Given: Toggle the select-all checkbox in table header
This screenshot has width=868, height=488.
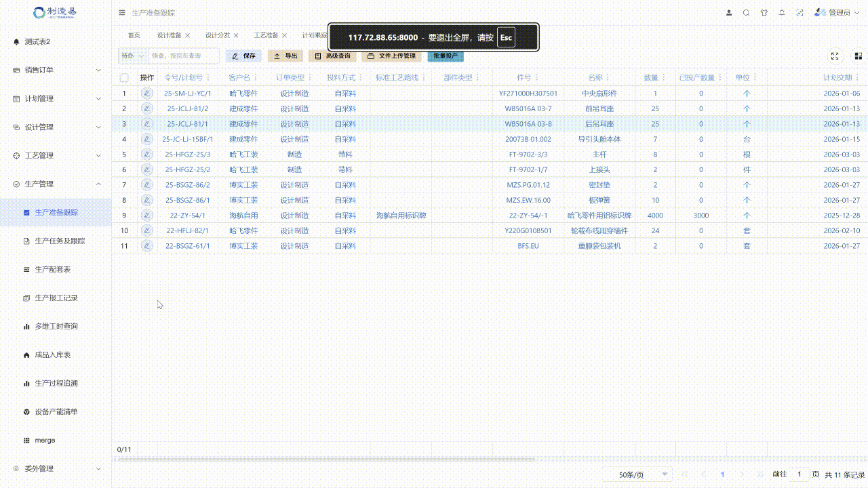Looking at the screenshot, I should coord(124,78).
